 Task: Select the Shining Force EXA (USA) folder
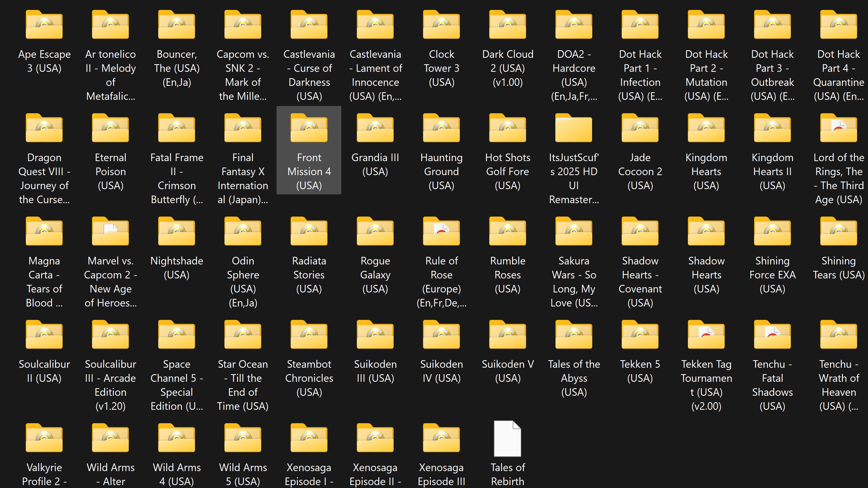(773, 231)
